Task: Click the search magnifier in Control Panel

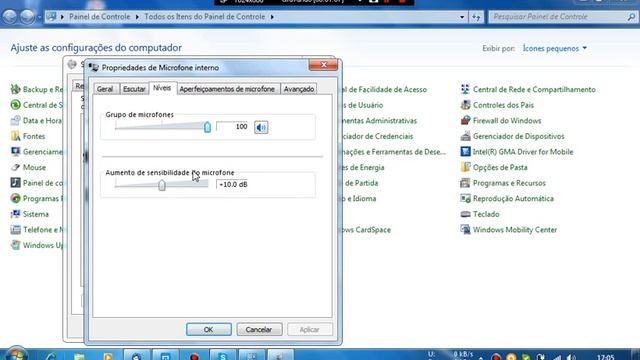Action: (x=631, y=17)
